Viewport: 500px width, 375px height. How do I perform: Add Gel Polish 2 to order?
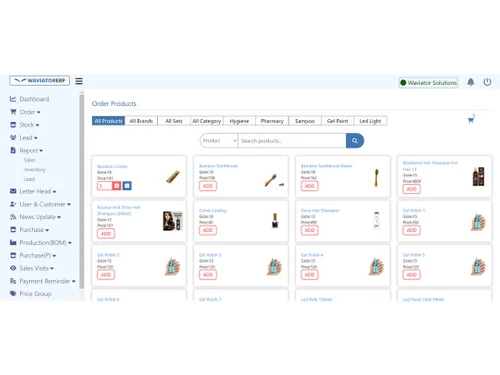click(106, 275)
